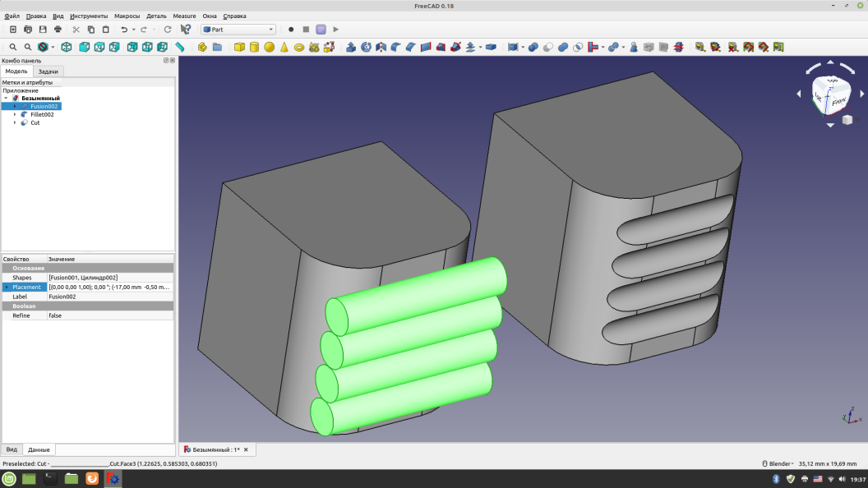Viewport: 868px width, 488px height.
Task: Click the Thickness tool icon
Action: [491, 47]
